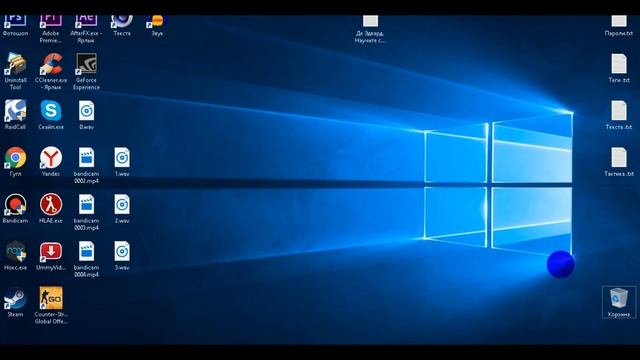Select the Recycle Bin (Корзина) icon

click(x=619, y=302)
